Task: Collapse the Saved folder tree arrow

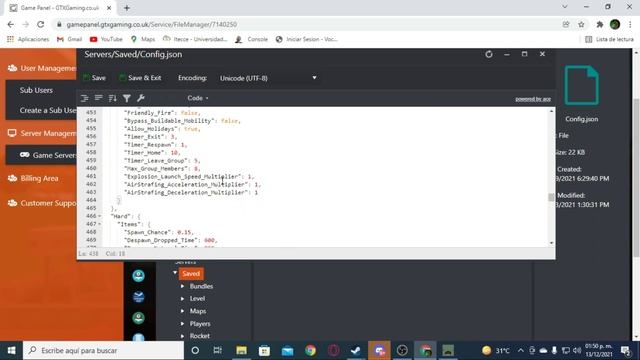Action: 175,273
